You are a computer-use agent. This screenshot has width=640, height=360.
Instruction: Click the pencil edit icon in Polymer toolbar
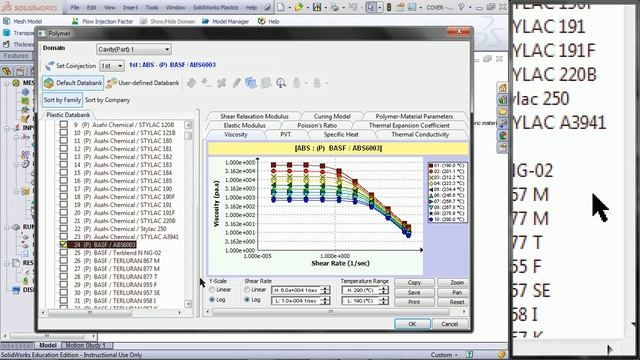[236, 83]
